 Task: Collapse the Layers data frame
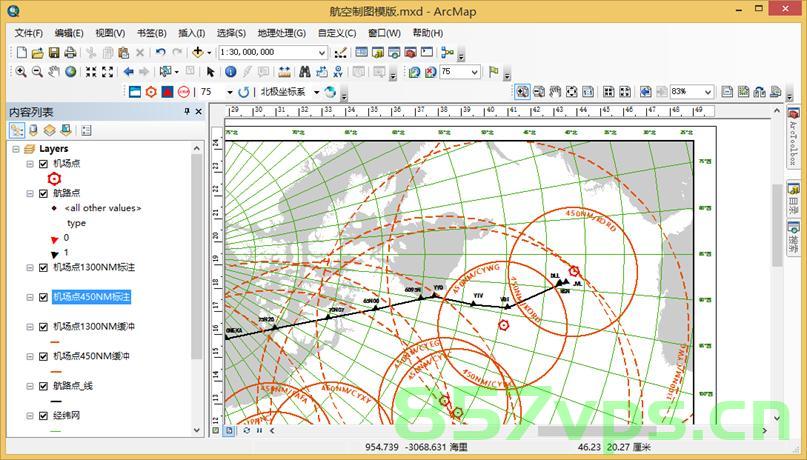point(16,149)
